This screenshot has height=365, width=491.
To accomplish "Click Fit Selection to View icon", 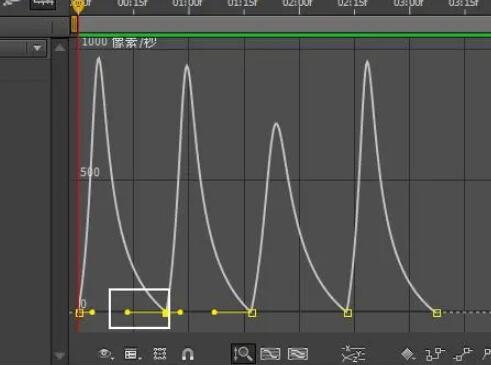I will pos(270,354).
